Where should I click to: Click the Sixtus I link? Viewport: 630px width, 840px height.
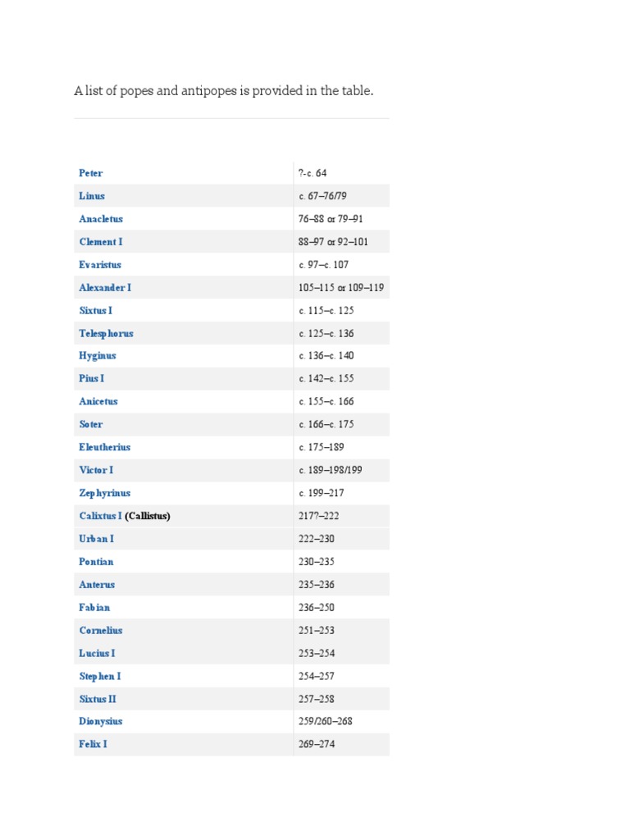pyautogui.click(x=95, y=311)
